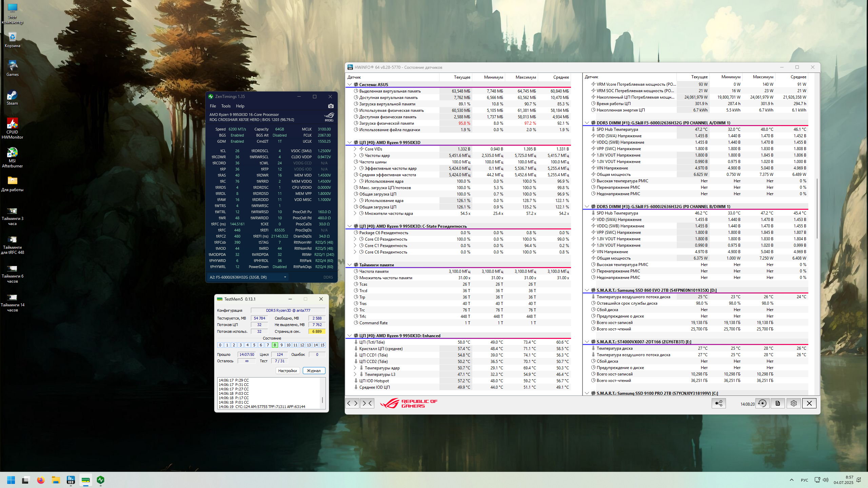Click TestMem5 thread 15 status box
The image size is (868, 488).
322,345
